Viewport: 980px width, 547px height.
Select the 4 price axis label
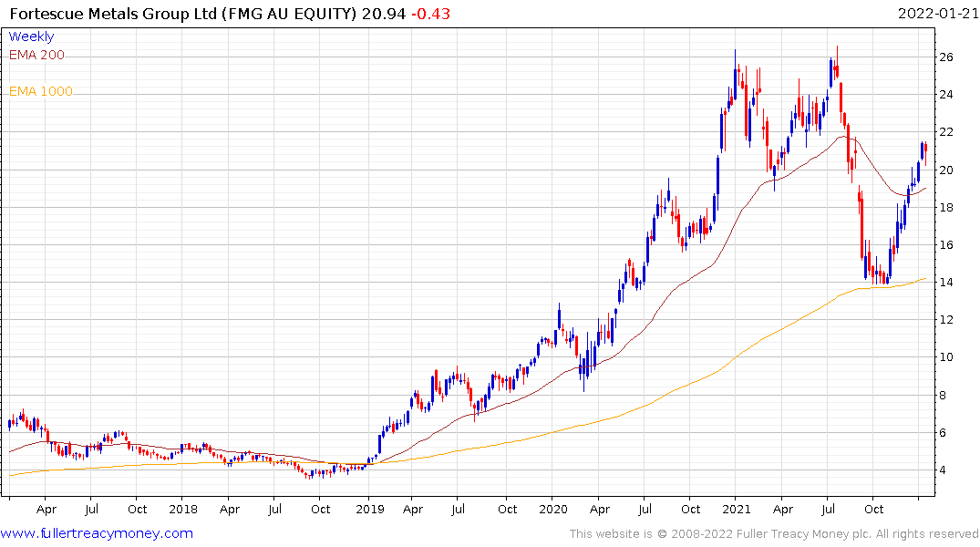943,470
